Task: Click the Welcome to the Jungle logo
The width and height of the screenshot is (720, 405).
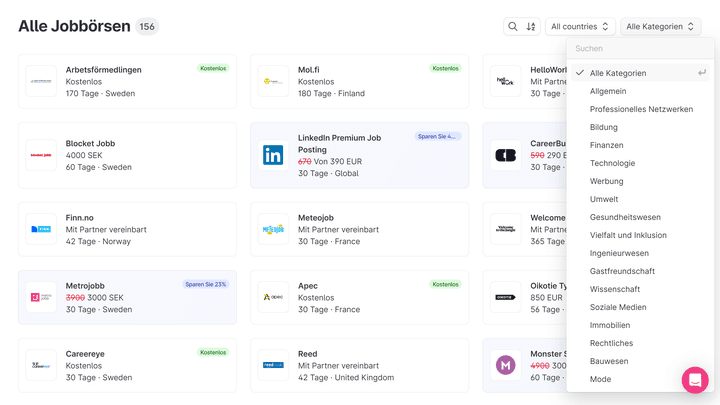Action: click(x=506, y=229)
